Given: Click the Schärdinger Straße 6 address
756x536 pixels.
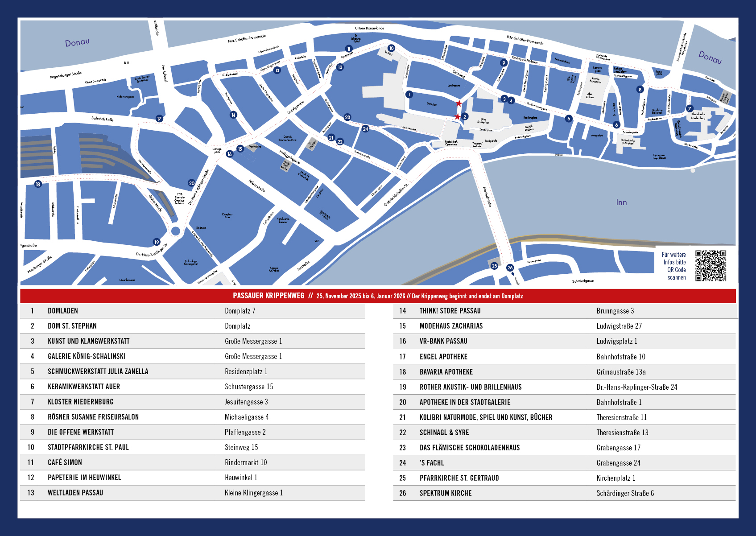Looking at the screenshot, I should [625, 493].
